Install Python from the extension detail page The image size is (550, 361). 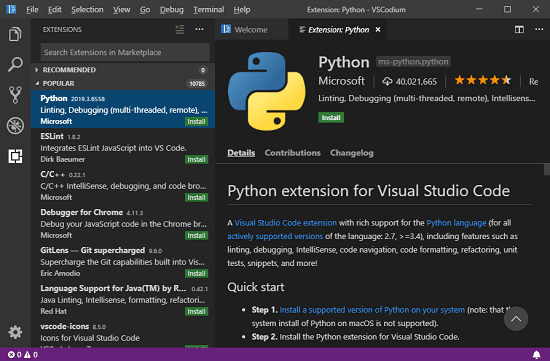click(x=331, y=118)
